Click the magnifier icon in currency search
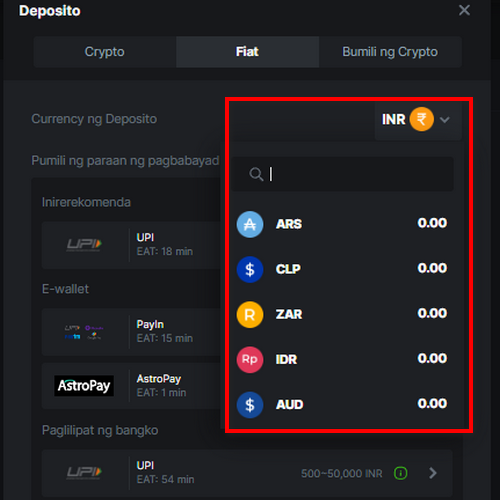500x500 pixels. 256,174
